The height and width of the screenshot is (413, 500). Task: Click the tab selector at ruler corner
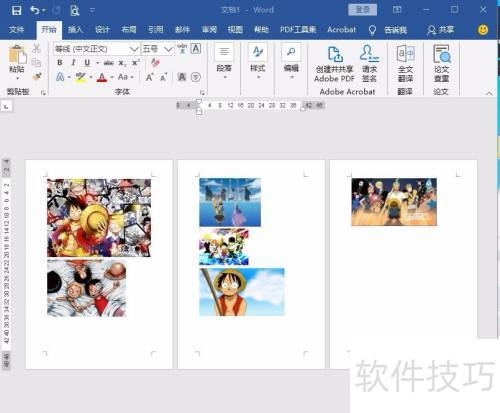click(x=6, y=106)
